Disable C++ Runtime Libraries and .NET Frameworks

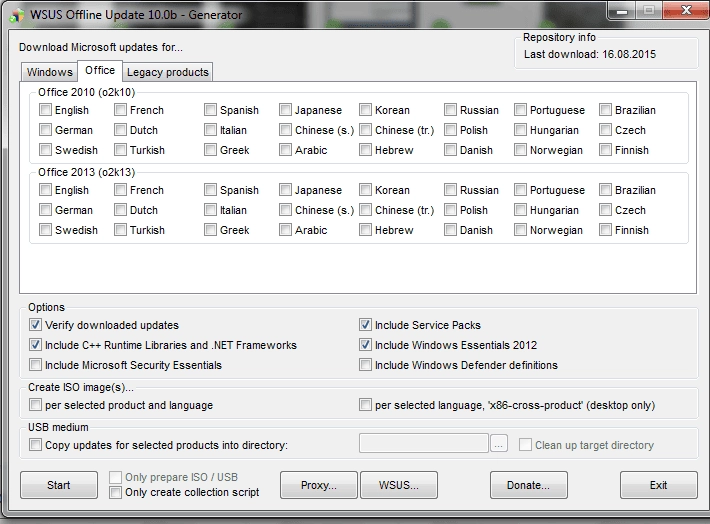point(35,345)
